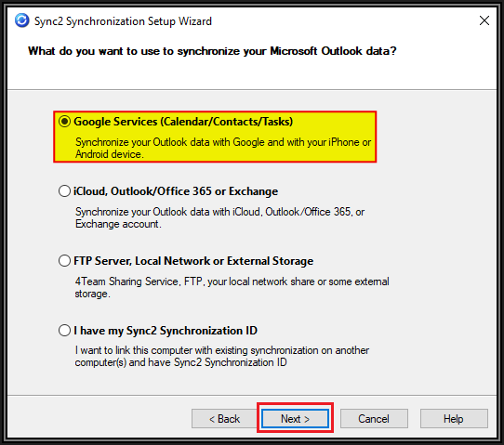Go back with the '< Back' button

(224, 419)
